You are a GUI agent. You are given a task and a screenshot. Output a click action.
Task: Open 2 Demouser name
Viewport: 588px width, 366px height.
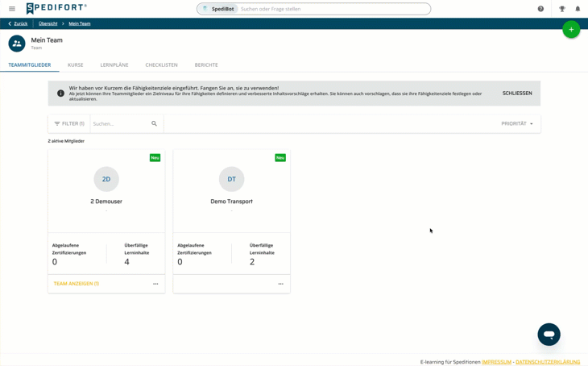click(106, 202)
